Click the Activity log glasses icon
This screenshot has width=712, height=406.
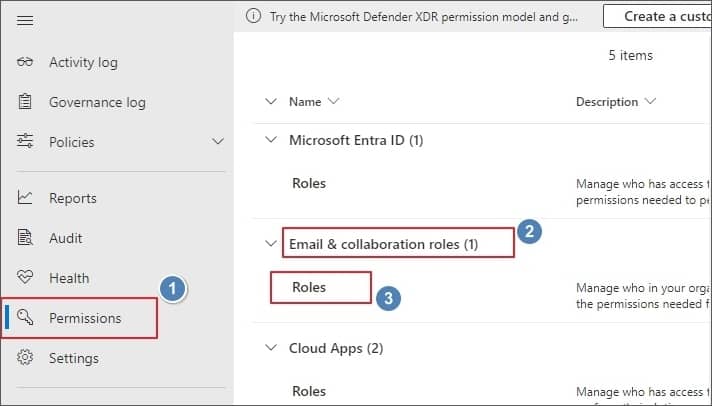tap(25, 62)
